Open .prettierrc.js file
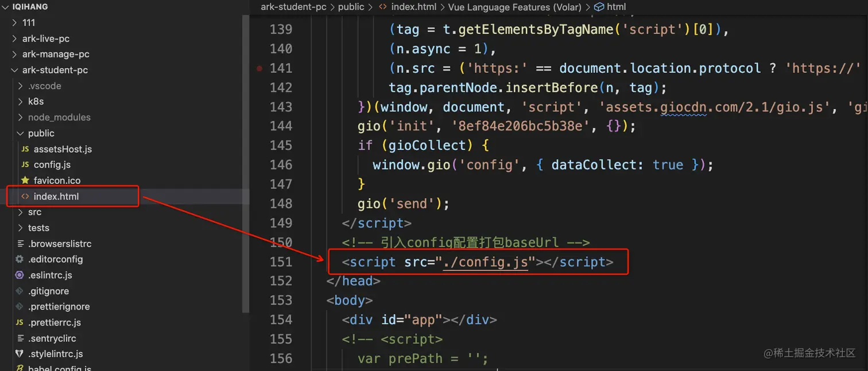The image size is (868, 371). [x=55, y=322]
